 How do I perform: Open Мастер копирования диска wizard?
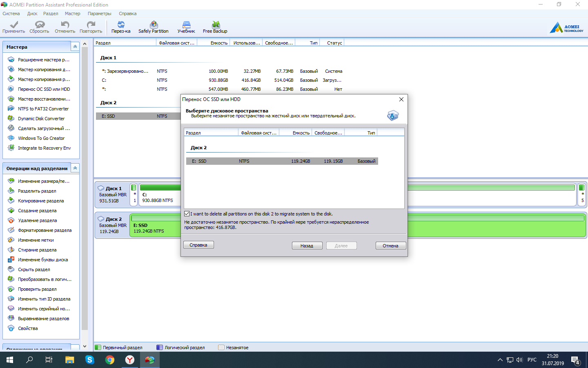point(44,70)
